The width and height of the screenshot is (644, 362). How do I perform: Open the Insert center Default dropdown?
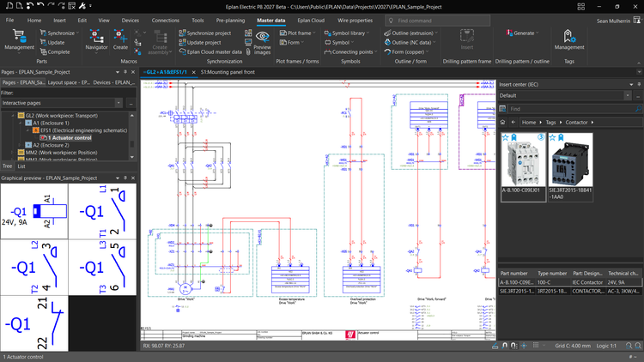click(627, 95)
